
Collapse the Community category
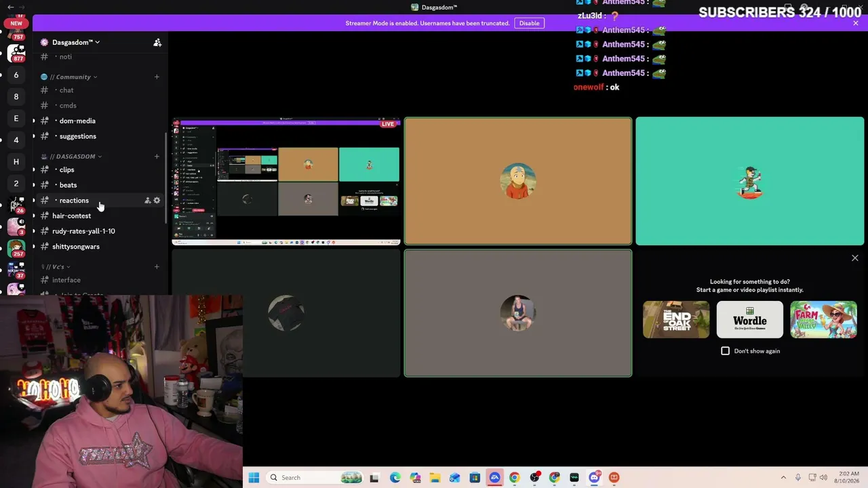(73, 77)
